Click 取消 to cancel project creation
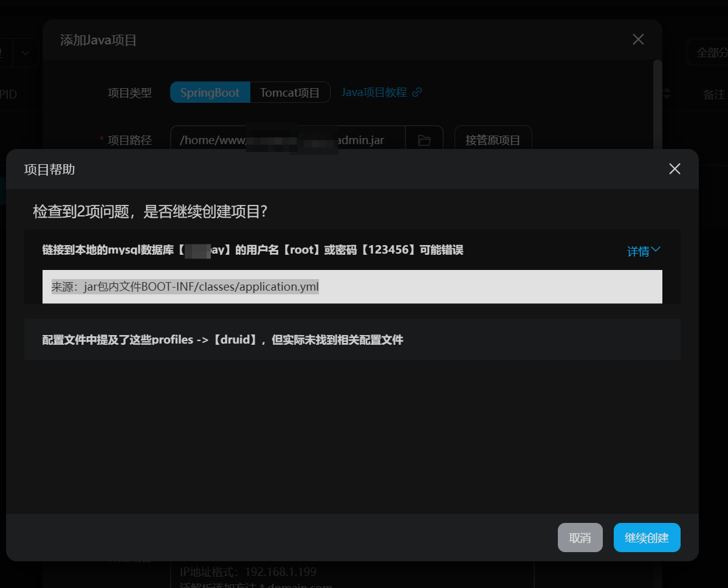Screen dimensions: 728x588 pos(580,538)
